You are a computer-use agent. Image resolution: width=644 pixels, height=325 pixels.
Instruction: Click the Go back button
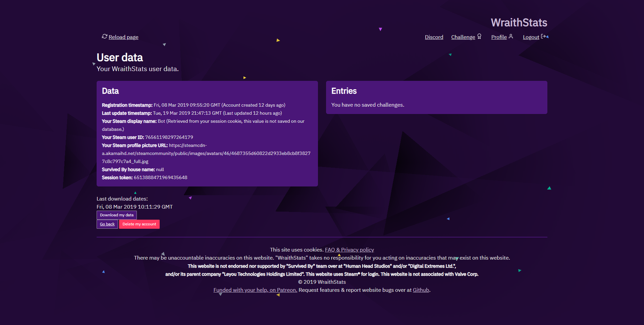[x=107, y=224]
